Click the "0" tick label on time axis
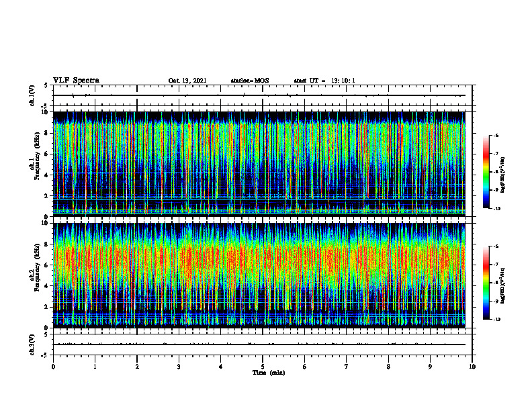Viewport: 532px width, 411px height. click(53, 367)
